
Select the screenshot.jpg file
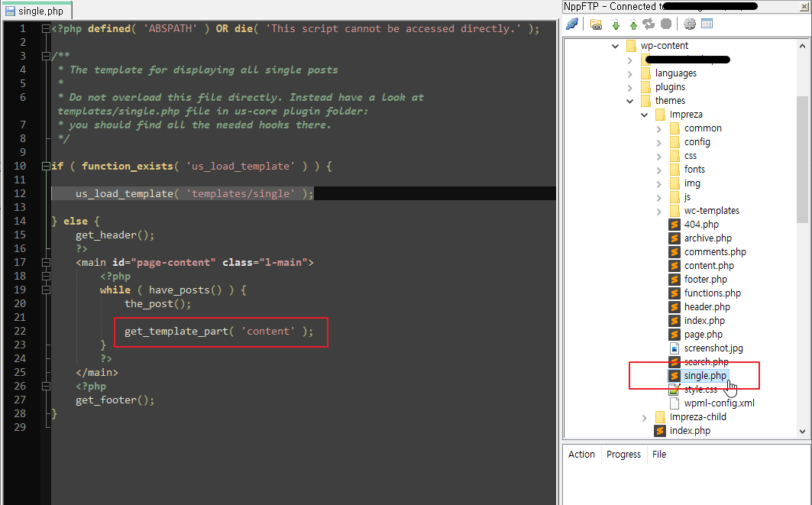coord(713,348)
